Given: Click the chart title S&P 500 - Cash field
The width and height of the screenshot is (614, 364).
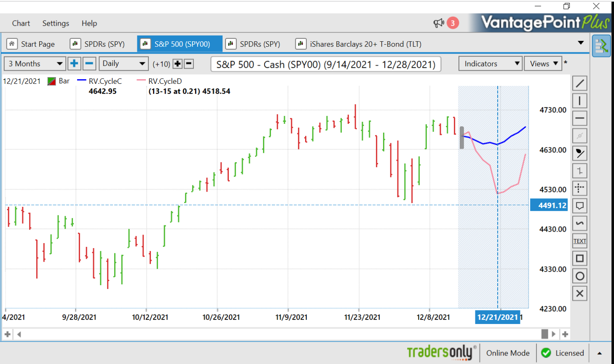Looking at the screenshot, I should [326, 64].
